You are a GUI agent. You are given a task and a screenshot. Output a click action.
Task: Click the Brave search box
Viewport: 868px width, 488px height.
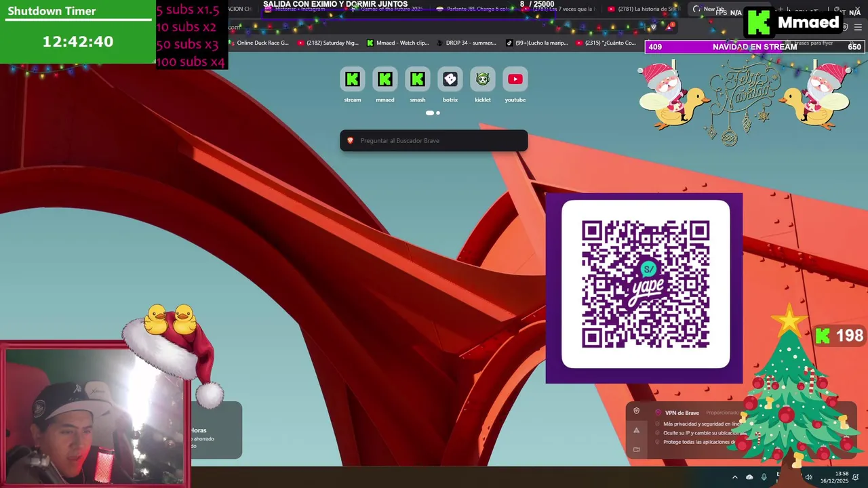tap(434, 140)
